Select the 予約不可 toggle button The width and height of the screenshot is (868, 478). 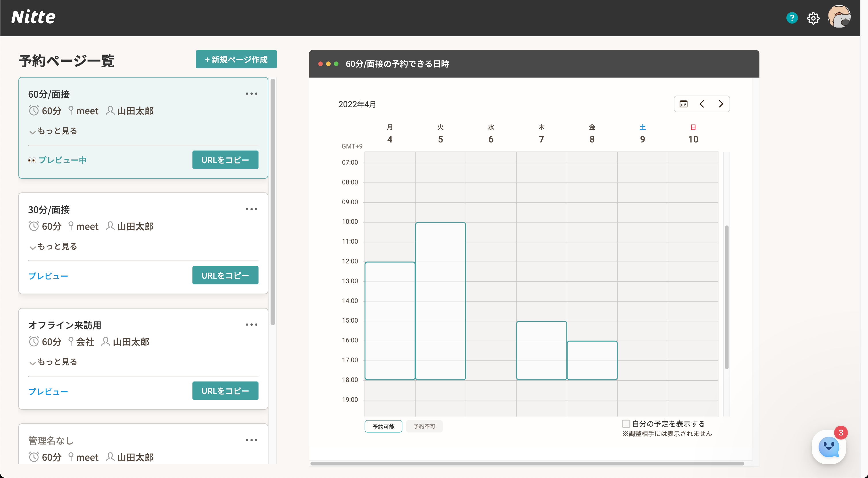[x=424, y=426]
